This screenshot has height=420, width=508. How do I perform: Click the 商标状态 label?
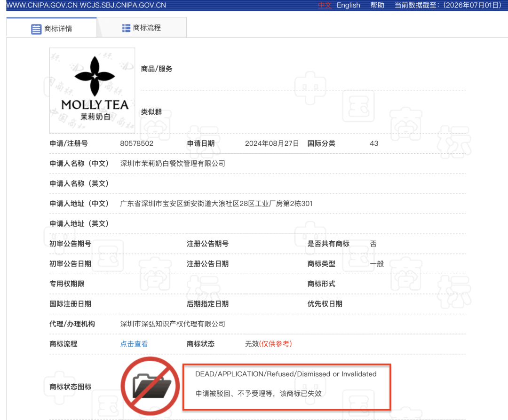[x=200, y=344]
